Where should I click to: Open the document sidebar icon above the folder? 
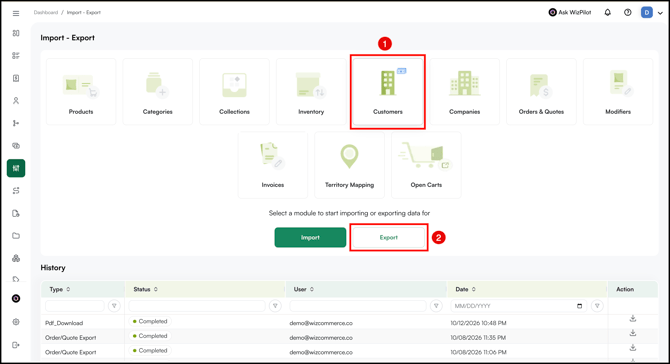pos(16,213)
